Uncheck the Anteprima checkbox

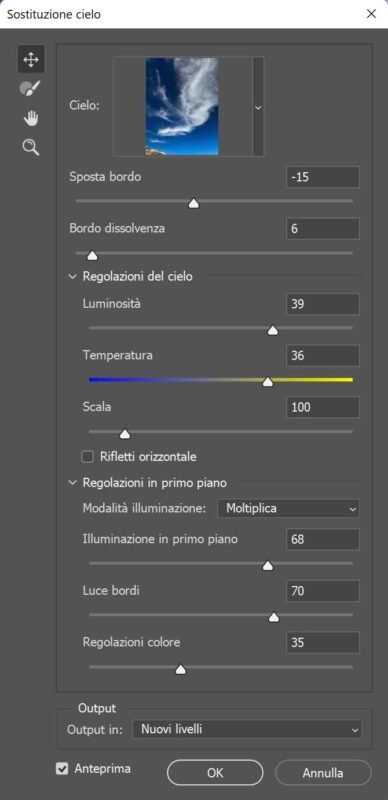[x=62, y=769]
